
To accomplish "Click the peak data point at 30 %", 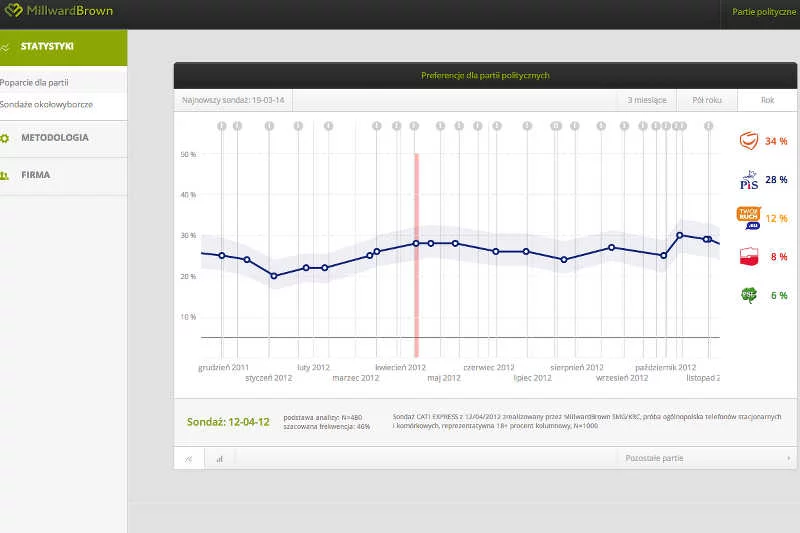I will coord(680,235).
